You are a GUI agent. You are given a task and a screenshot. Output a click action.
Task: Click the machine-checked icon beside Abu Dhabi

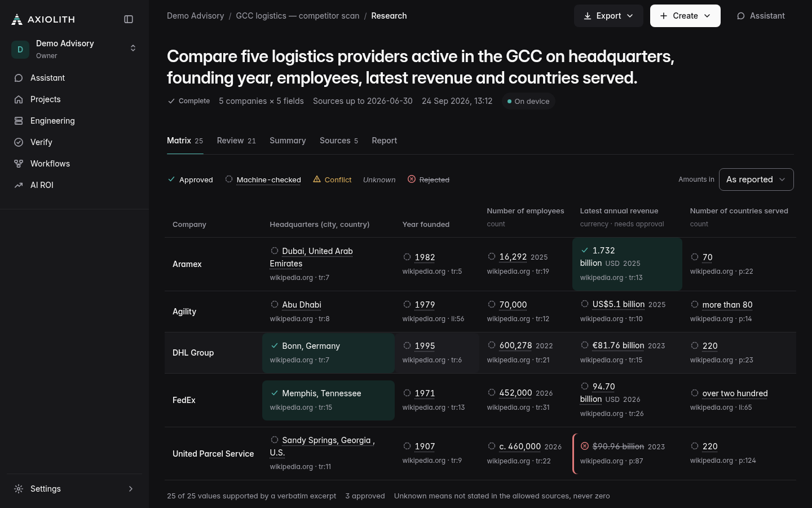point(275,304)
